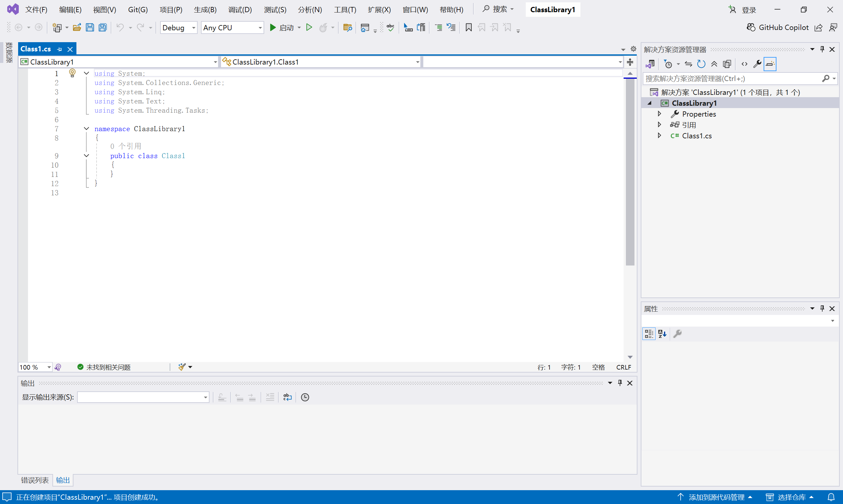
Task: Open the Properties window sort alphabetically icon
Action: pos(661,333)
